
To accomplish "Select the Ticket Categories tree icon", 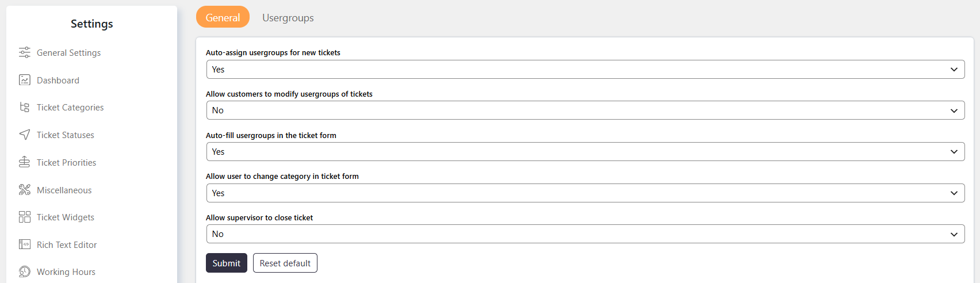I will (x=24, y=107).
